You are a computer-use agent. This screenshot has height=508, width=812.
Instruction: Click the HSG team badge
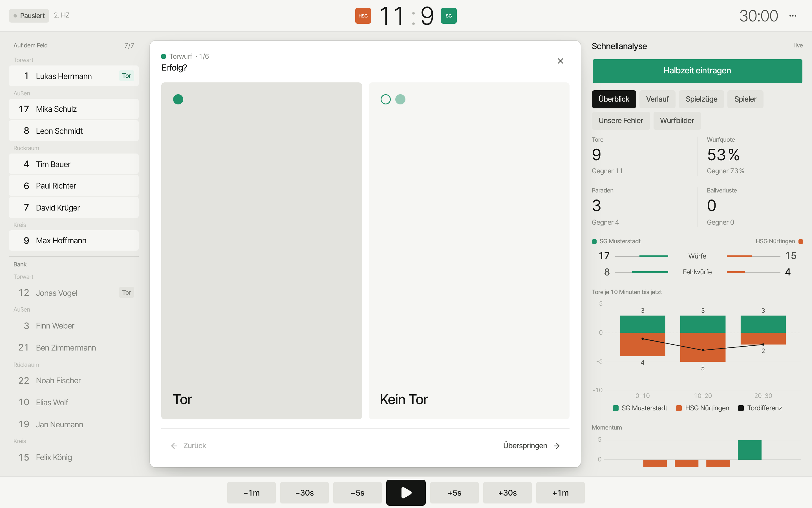(363, 16)
